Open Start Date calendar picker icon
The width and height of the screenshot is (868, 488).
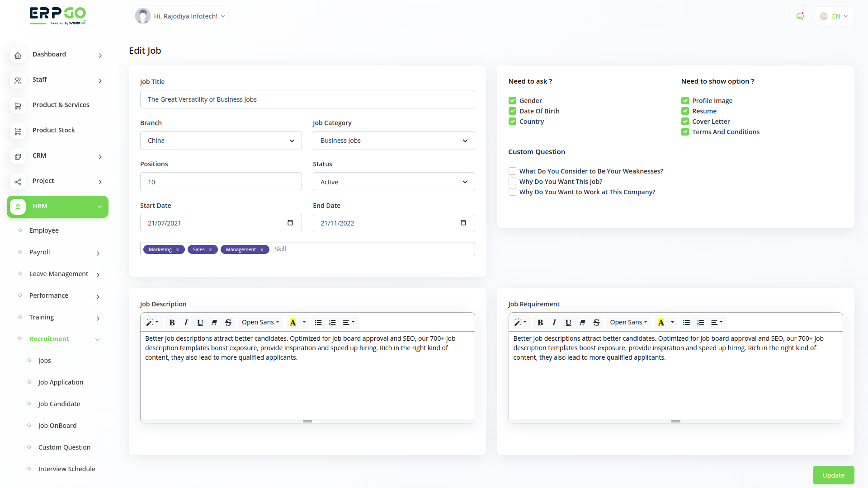coord(290,223)
